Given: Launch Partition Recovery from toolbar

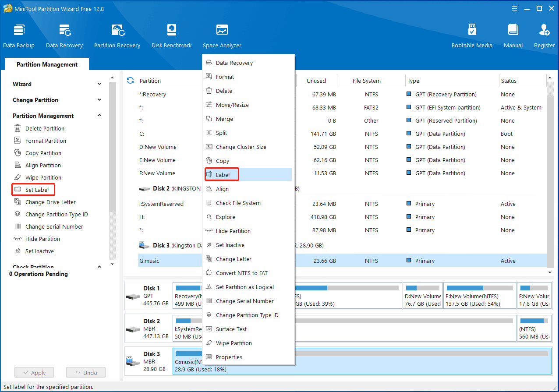Looking at the screenshot, I should [x=117, y=36].
